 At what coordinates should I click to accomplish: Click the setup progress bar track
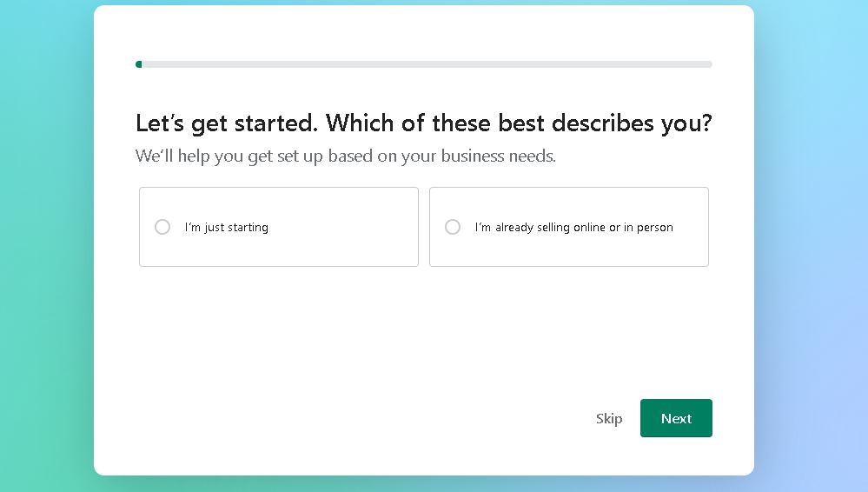(x=424, y=64)
